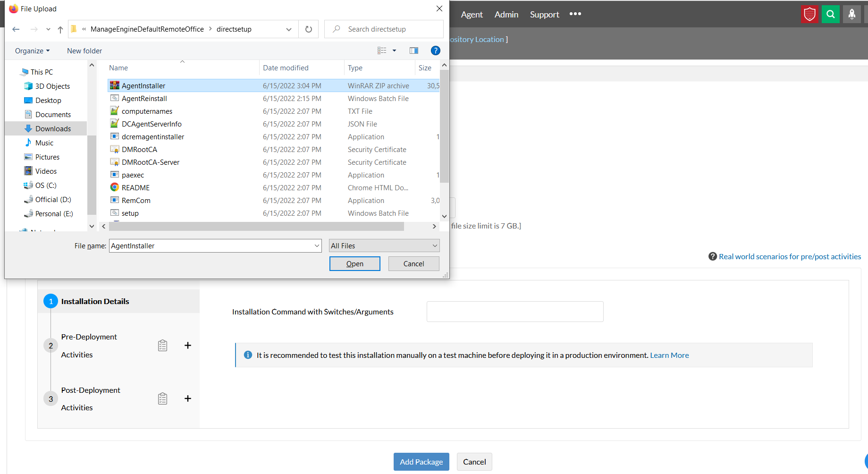868x474 pixels.
Task: Go up one folder level arrow
Action: pos(60,29)
